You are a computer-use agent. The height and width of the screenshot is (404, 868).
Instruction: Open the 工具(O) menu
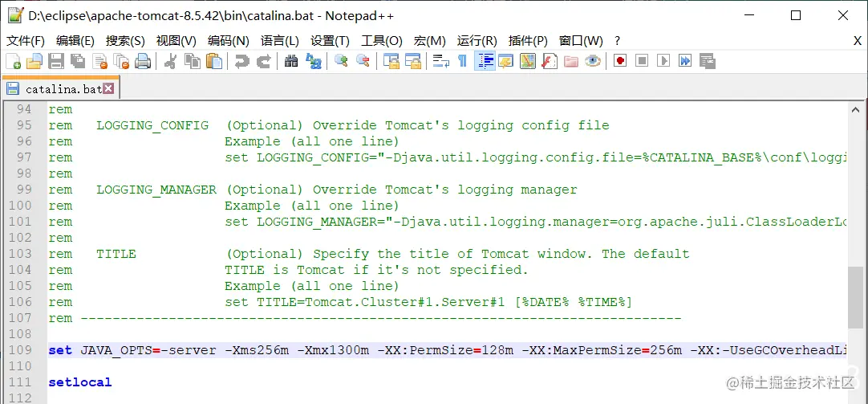point(381,41)
